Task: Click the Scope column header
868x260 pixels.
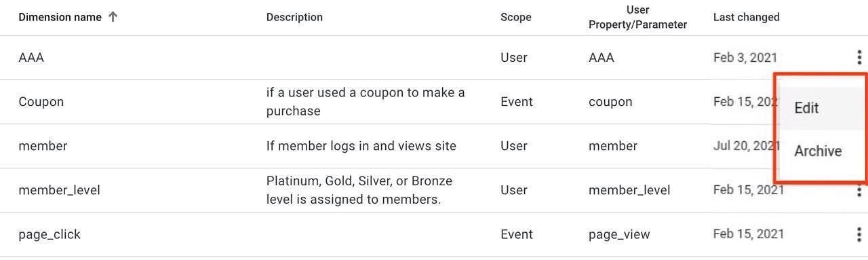Action: [x=516, y=17]
